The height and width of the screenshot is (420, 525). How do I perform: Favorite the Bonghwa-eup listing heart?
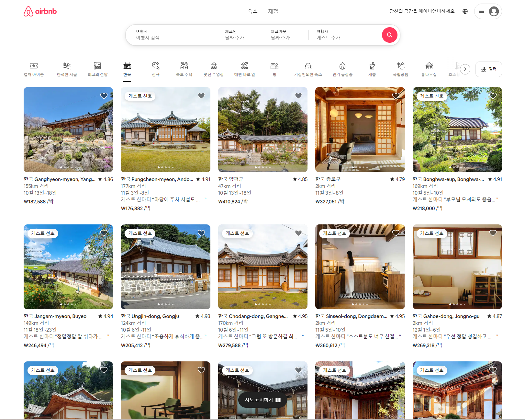[493, 96]
